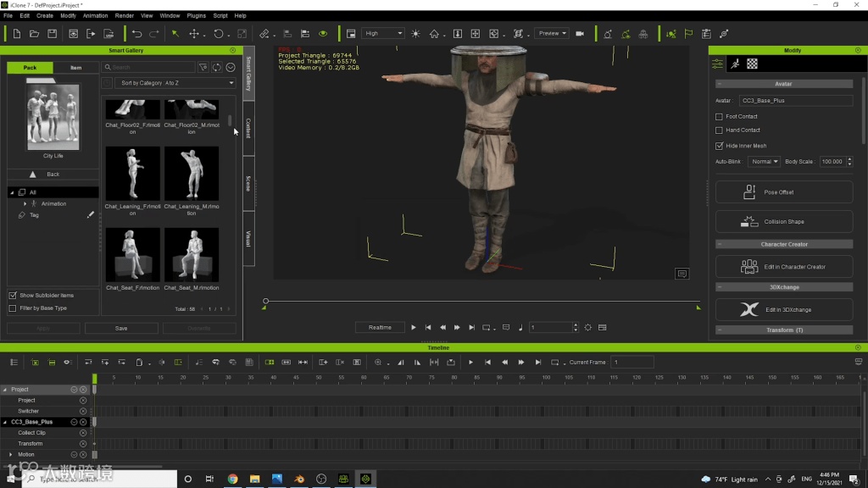
Task: Select the Chat_Seat_M motion thumbnail
Action: (191, 255)
